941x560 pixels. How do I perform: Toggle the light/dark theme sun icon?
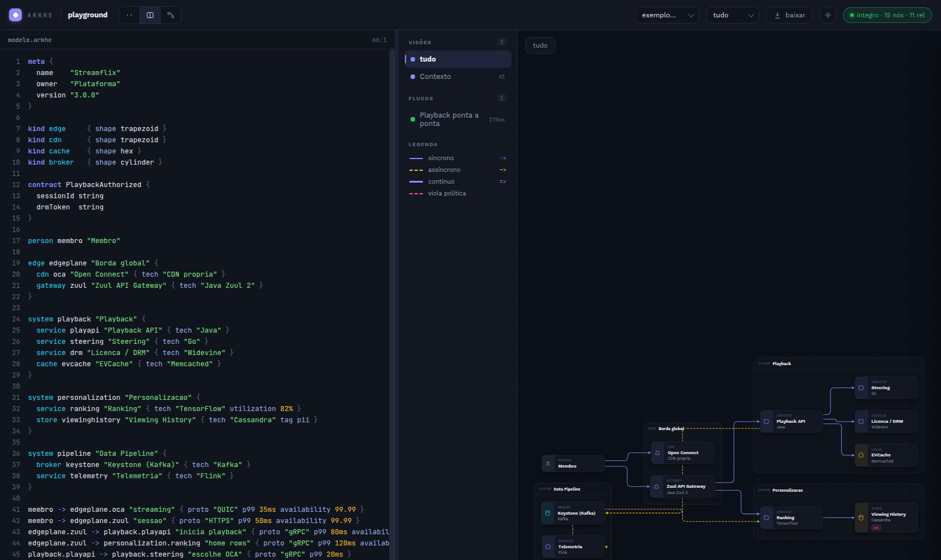coord(828,15)
